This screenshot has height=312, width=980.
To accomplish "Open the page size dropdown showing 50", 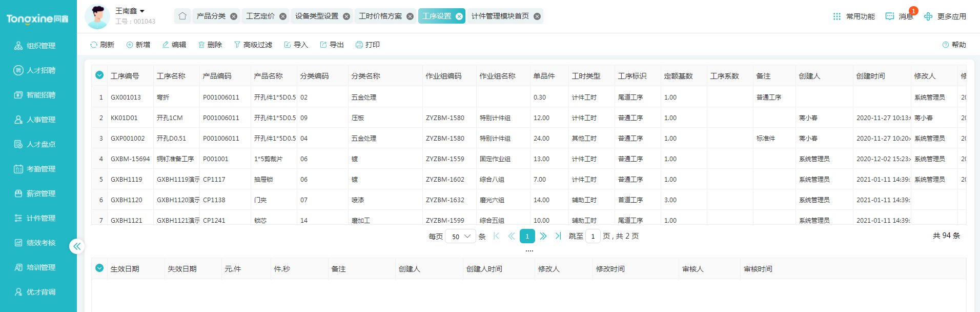I will tap(460, 236).
